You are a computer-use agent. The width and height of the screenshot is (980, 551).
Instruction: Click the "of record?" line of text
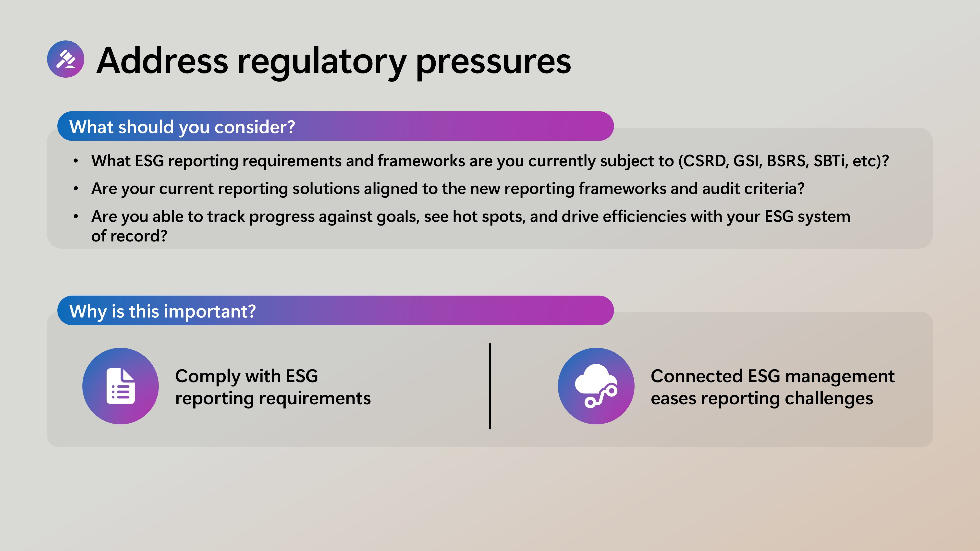pos(129,236)
